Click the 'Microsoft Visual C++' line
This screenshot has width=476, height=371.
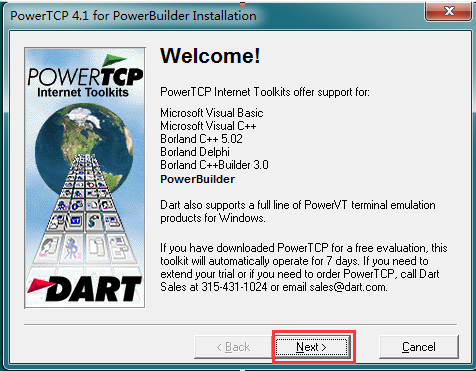click(208, 126)
